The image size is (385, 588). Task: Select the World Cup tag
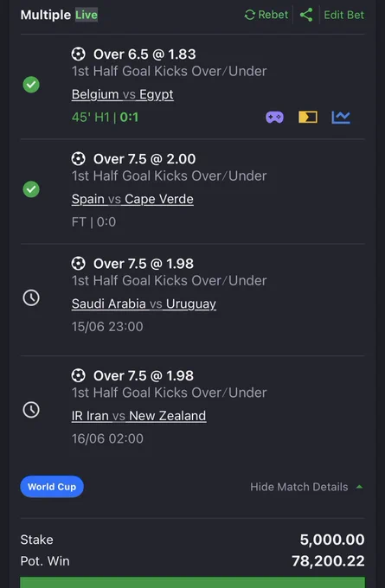point(52,487)
